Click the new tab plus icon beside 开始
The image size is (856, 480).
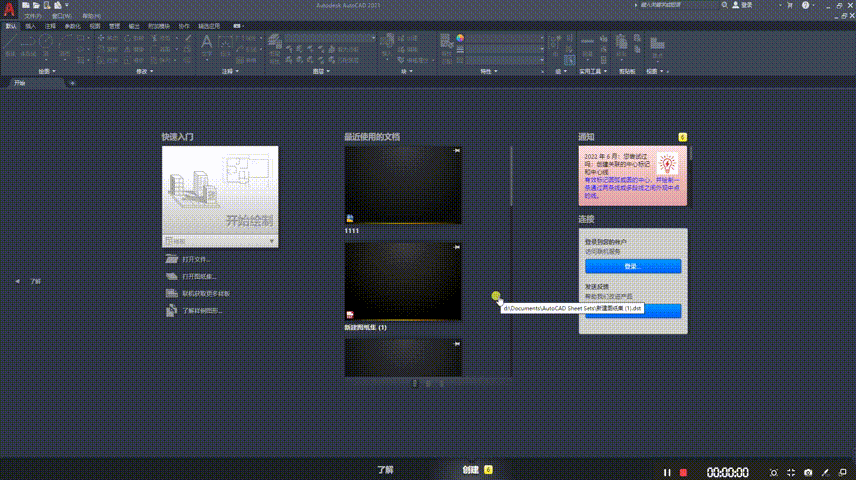72,83
